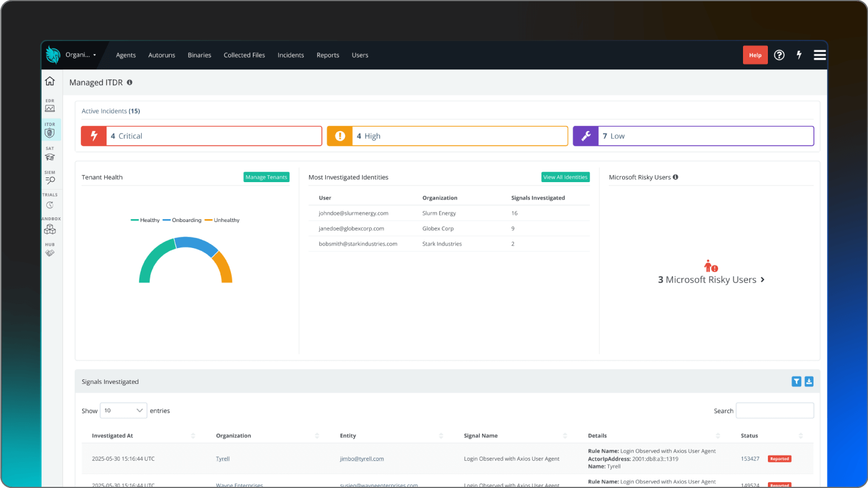
Task: Click the SIEM search icon in sidebar
Action: [50, 179]
